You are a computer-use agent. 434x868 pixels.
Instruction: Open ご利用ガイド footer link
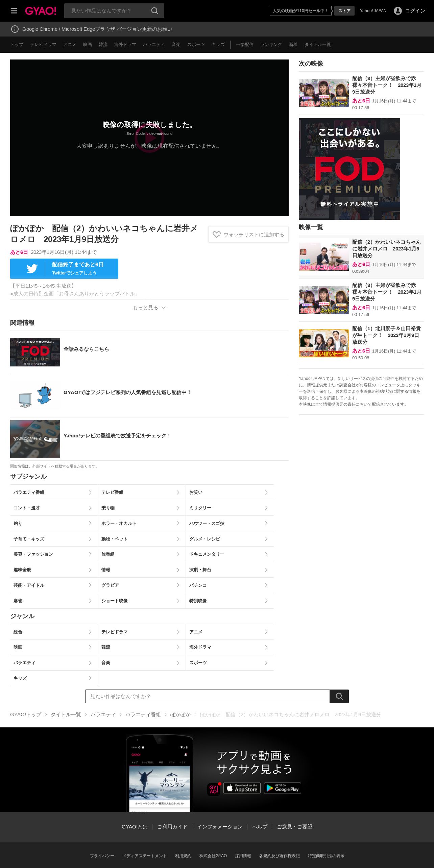(172, 827)
